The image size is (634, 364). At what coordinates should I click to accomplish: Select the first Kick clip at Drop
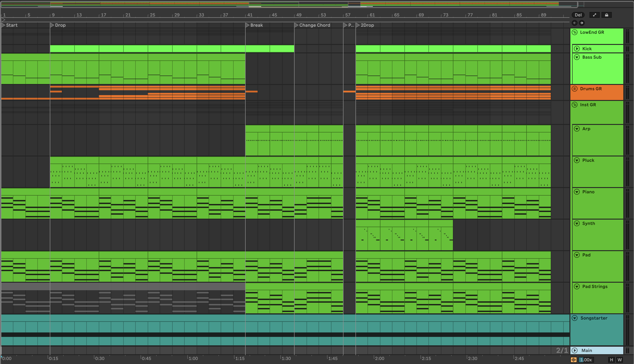pyautogui.click(x=62, y=49)
